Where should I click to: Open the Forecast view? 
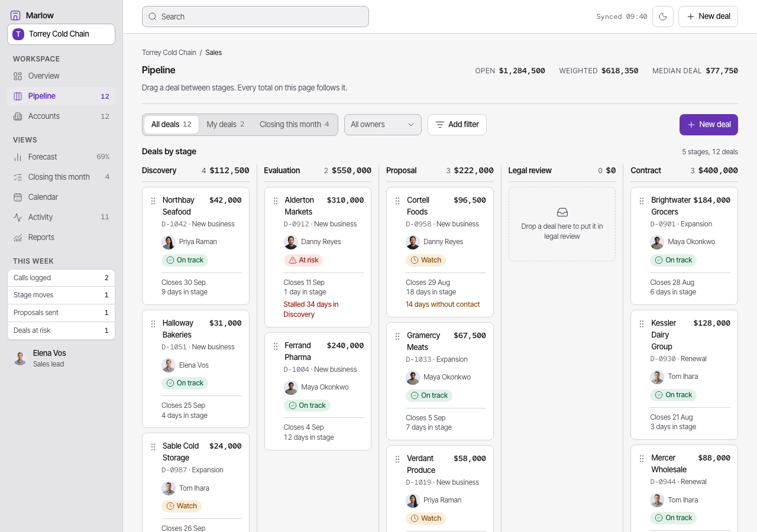61,157
